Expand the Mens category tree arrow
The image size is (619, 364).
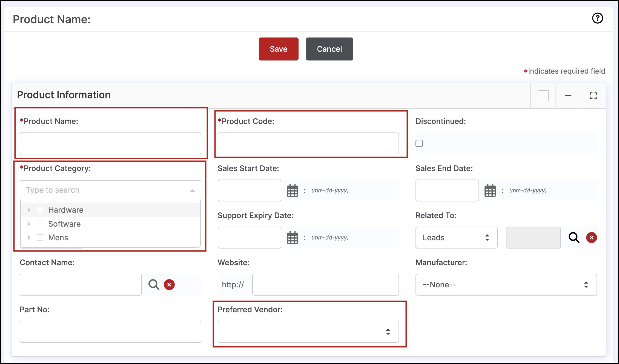tap(29, 238)
